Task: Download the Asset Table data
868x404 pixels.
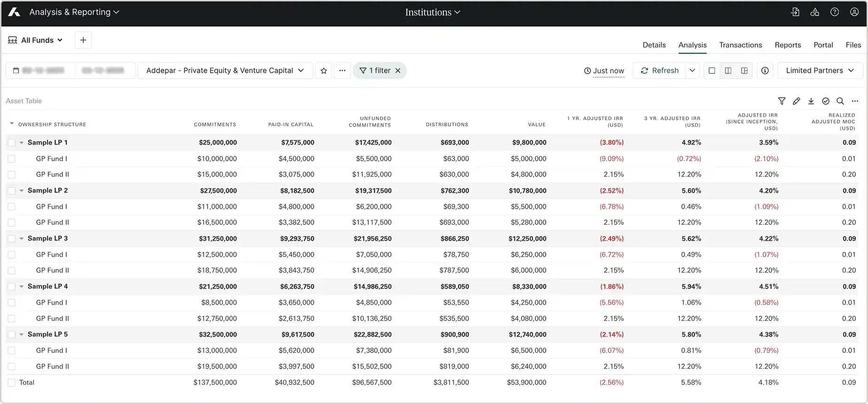Action: coord(811,101)
